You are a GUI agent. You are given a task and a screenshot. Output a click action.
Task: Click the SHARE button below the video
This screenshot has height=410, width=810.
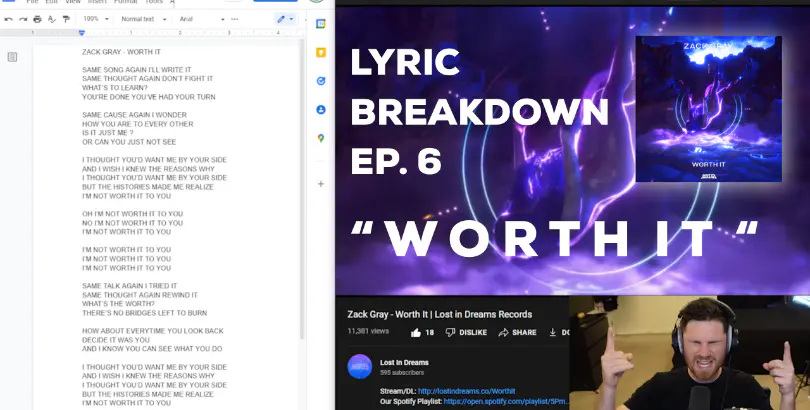coord(518,332)
